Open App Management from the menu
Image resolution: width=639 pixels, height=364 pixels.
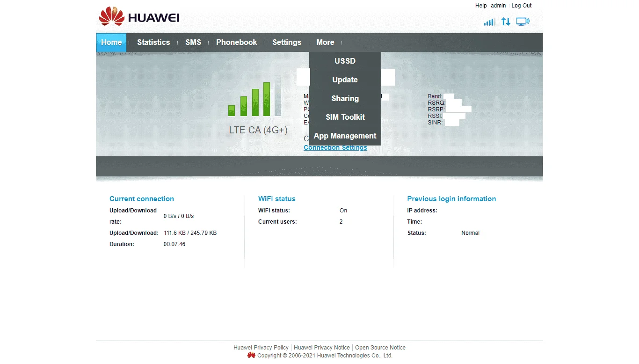coord(345,136)
